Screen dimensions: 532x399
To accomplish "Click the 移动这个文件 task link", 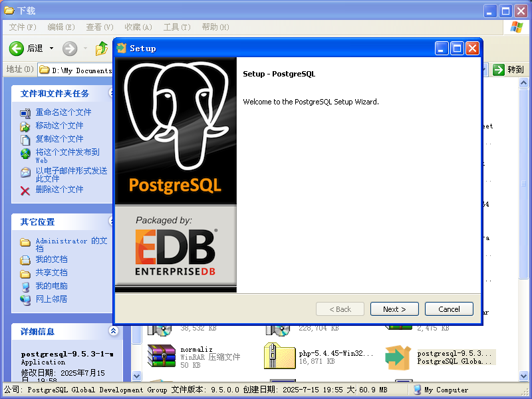I will click(x=59, y=126).
